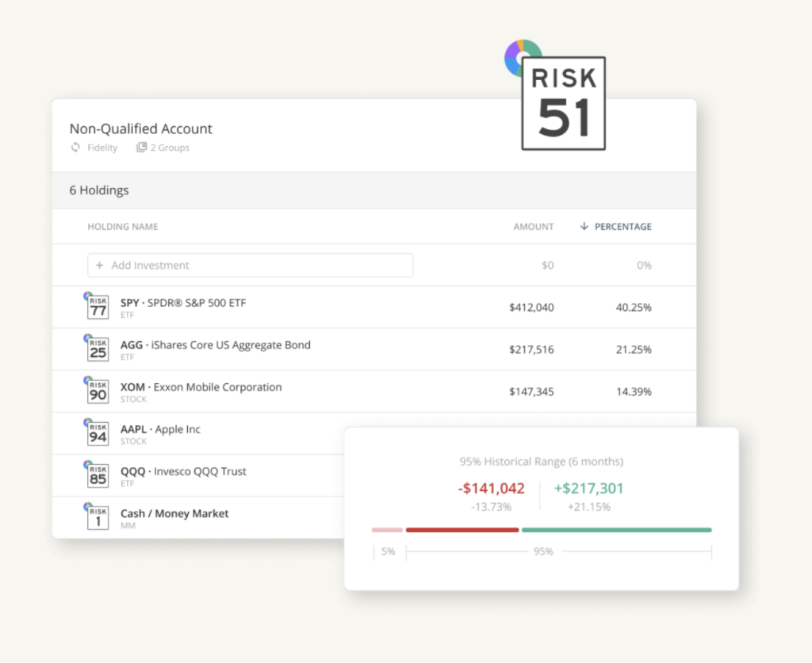The image size is (812, 663).
Task: Click the Risk 77 badge for SPY
Action: coord(98,307)
